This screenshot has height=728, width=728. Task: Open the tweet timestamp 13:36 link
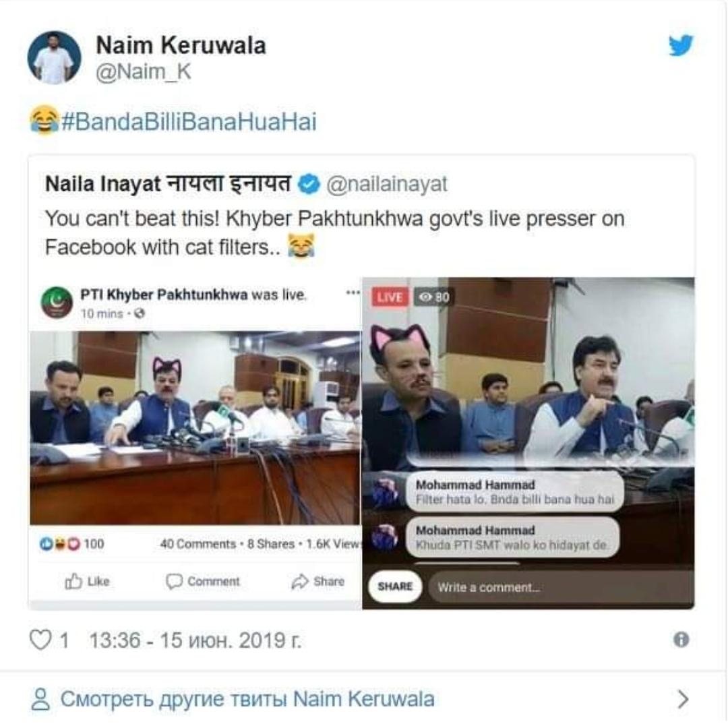point(195,640)
